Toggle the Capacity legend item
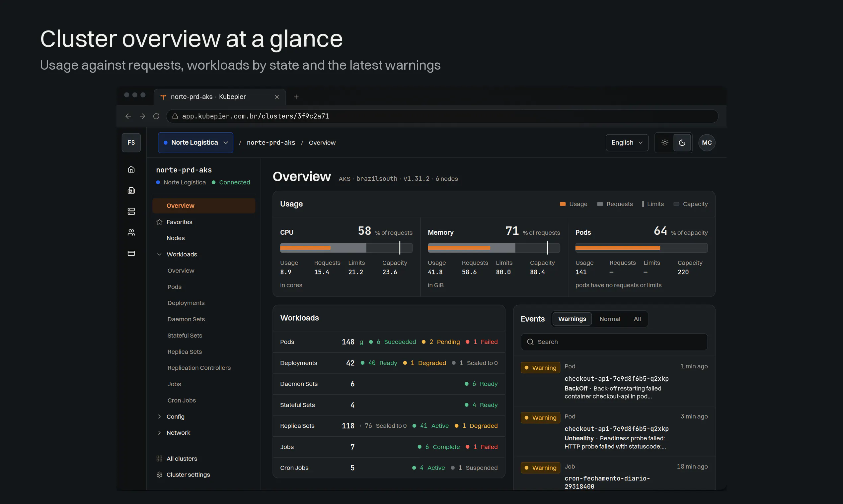This screenshot has width=843, height=504. click(x=690, y=204)
